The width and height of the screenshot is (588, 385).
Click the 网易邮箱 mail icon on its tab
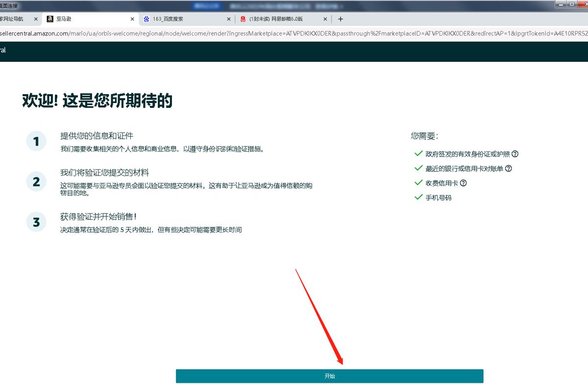click(244, 19)
